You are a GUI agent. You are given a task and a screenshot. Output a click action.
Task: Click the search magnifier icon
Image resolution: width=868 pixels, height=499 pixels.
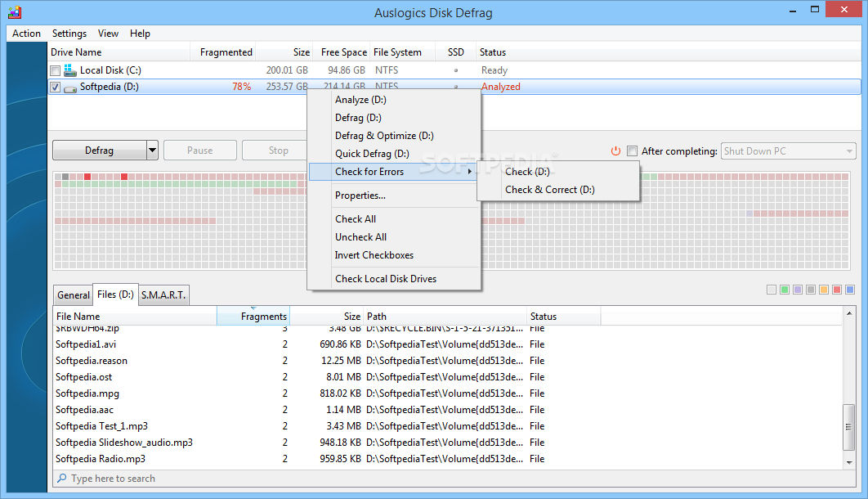(62, 478)
